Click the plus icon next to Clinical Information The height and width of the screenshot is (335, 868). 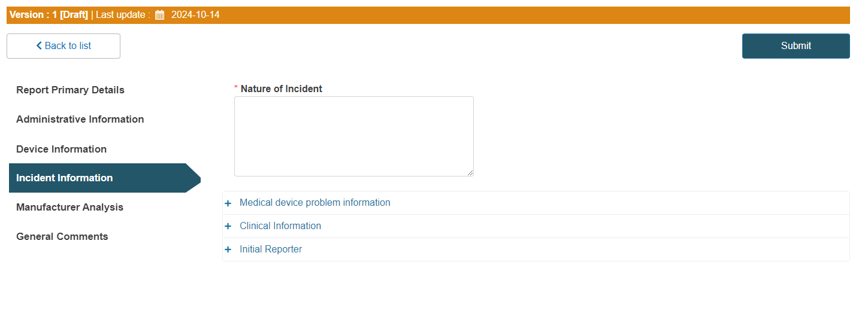[x=228, y=227]
